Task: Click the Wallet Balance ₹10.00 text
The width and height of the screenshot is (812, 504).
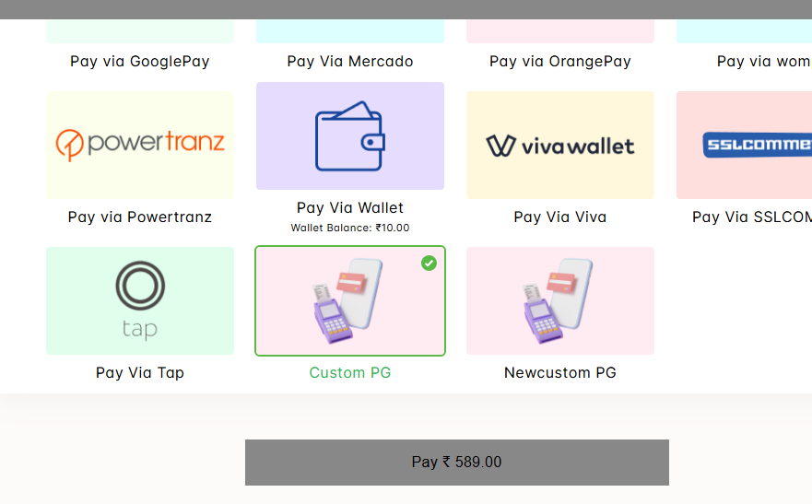Action: click(x=350, y=228)
